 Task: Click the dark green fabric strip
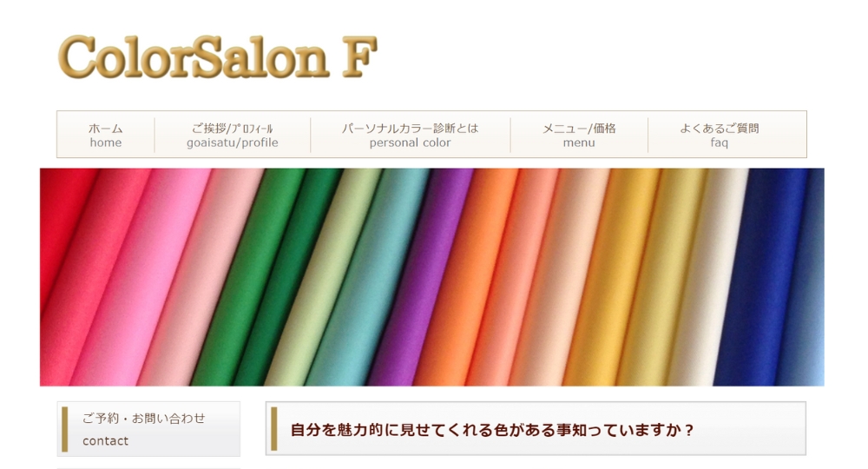pos(277,277)
